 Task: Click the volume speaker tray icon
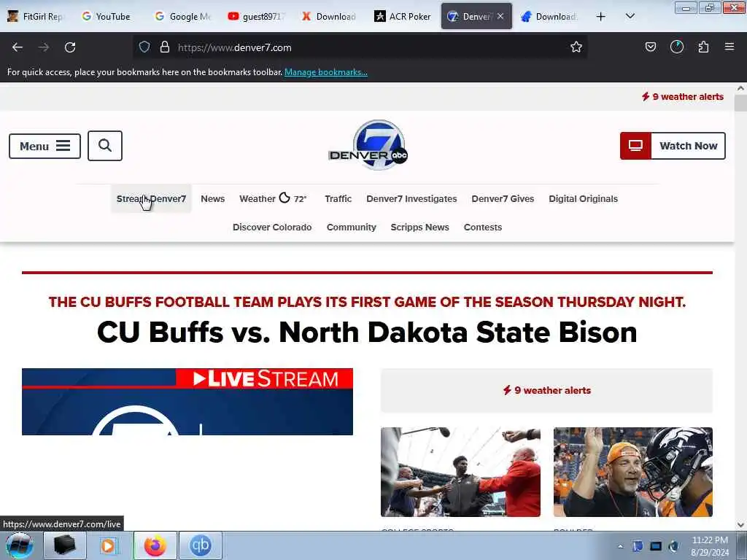673,546
